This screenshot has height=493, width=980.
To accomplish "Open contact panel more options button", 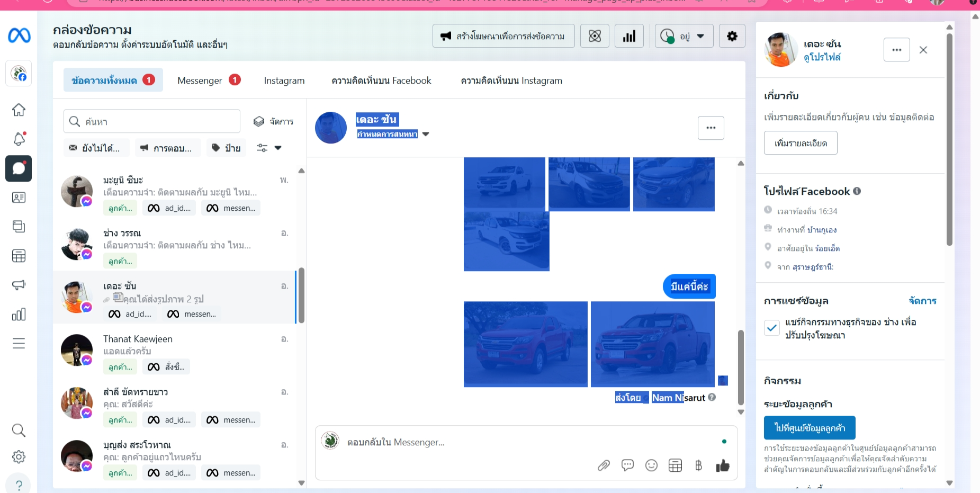I will tap(897, 50).
